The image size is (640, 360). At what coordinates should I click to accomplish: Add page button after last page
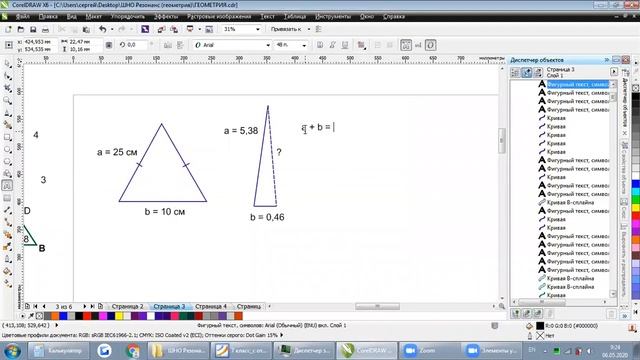tap(100, 306)
